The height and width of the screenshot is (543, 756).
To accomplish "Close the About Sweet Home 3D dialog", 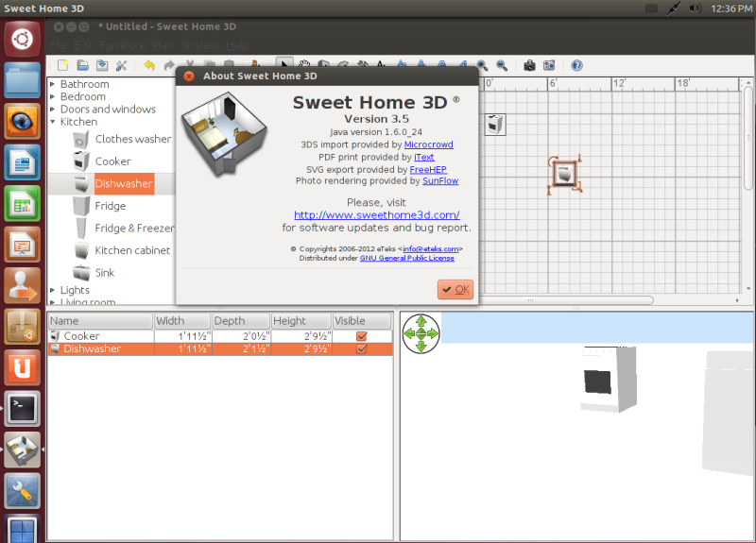I will point(189,76).
